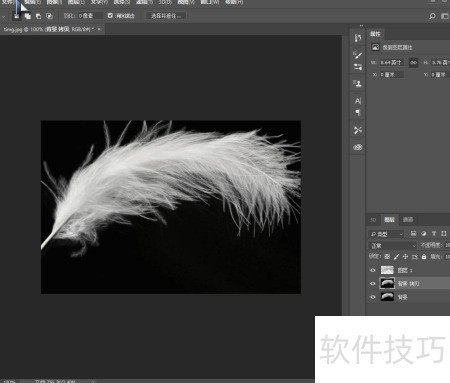
Task: Open the layer filter type dropdown
Action: pos(386,234)
